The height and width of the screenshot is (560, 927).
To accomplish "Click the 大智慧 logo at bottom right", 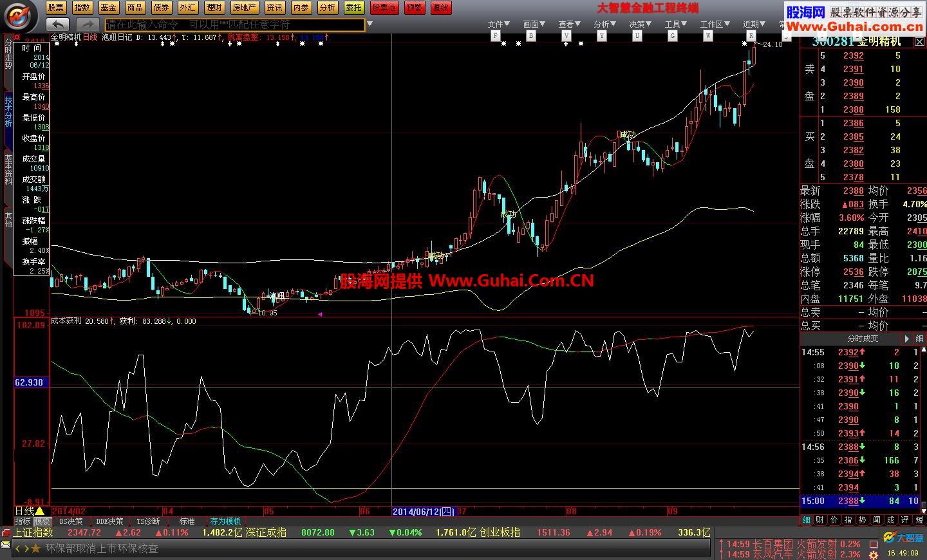I will click(903, 538).
